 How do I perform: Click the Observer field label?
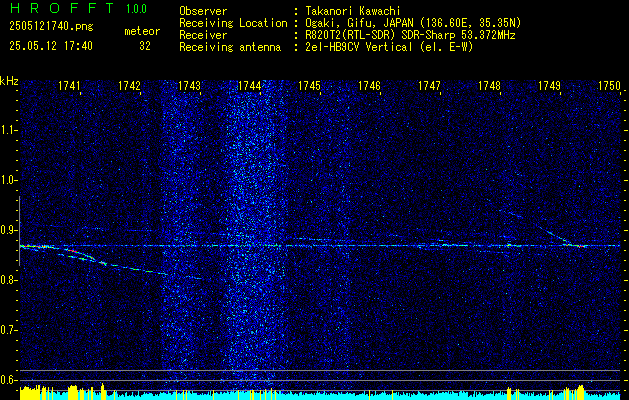pos(203,11)
